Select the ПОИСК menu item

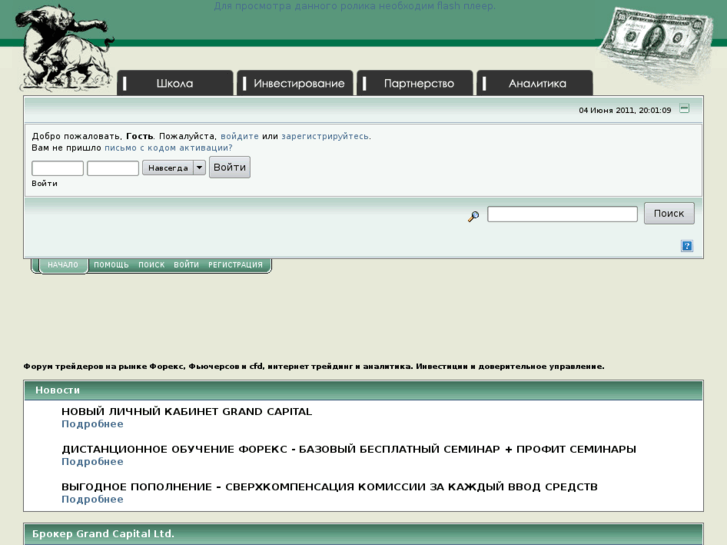tap(152, 265)
